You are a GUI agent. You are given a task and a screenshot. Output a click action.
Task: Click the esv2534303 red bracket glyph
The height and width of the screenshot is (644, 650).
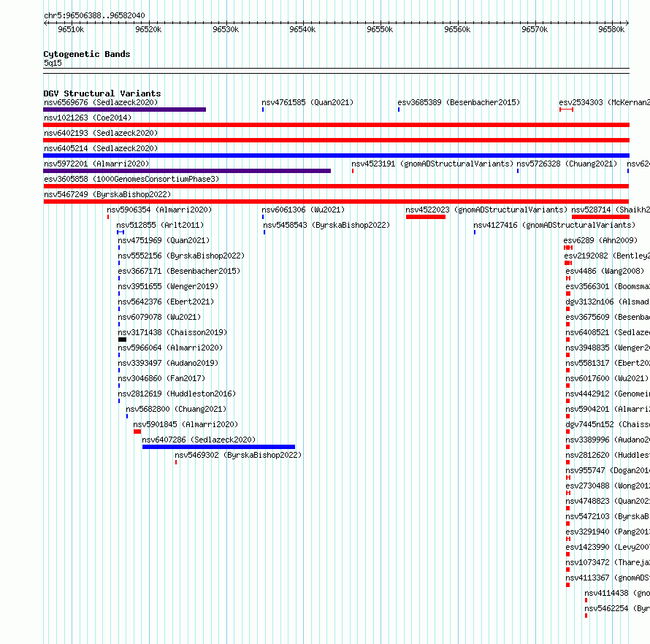point(566,110)
